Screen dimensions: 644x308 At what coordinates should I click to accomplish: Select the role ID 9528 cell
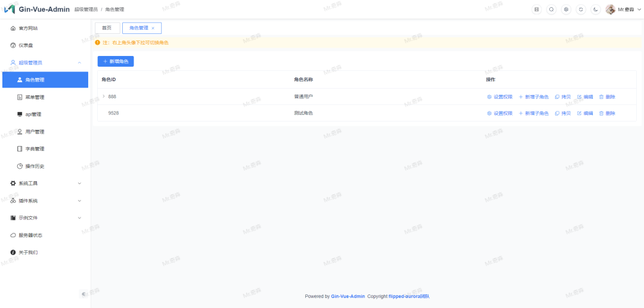113,113
